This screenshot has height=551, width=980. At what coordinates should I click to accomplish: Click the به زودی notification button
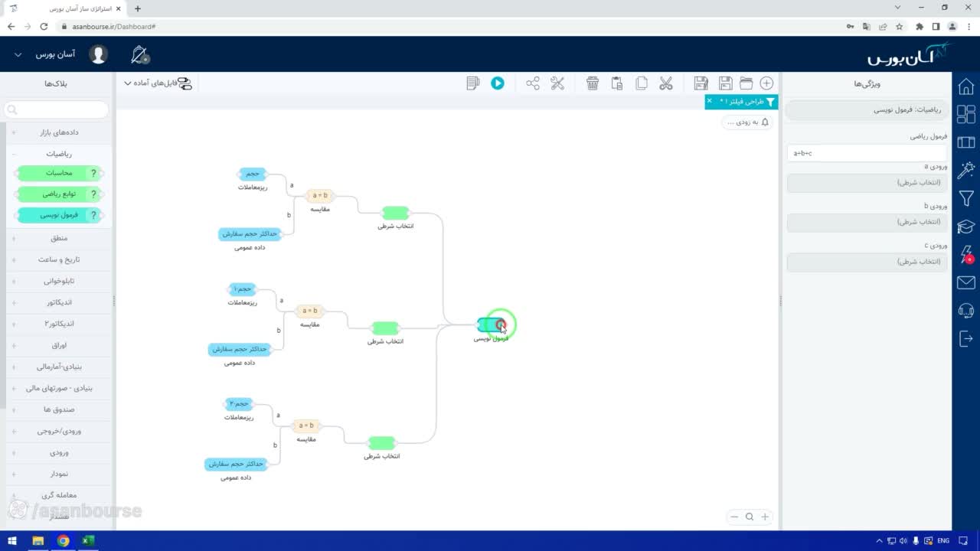(x=747, y=122)
